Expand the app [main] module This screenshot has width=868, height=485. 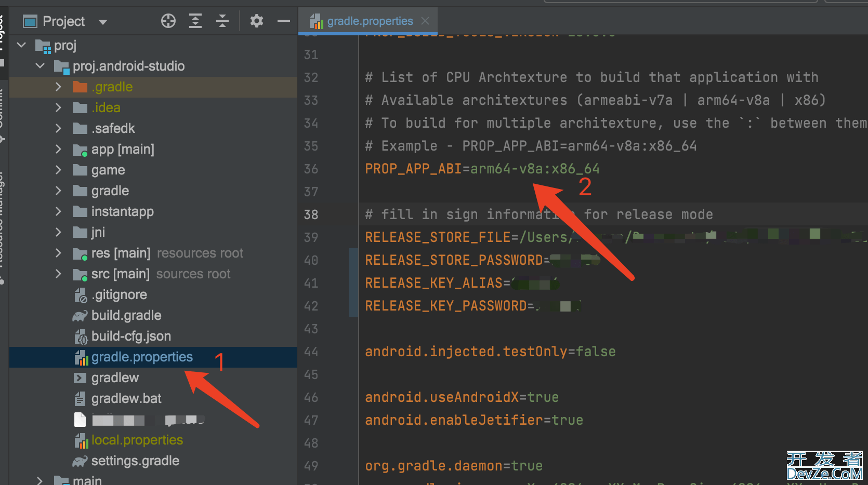58,149
